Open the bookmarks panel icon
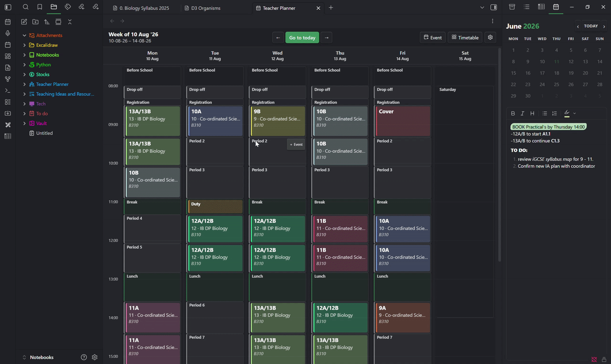Image resolution: width=611 pixels, height=364 pixels. 40,7
